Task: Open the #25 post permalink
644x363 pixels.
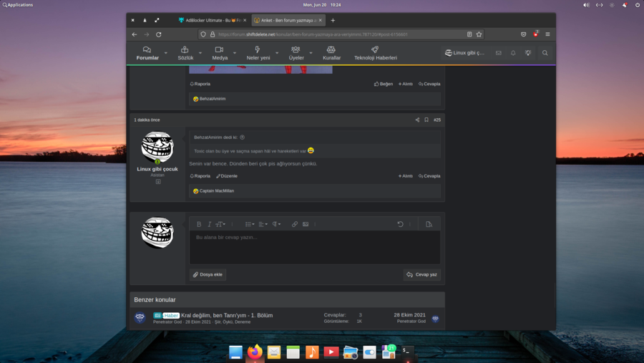Action: pos(437,120)
